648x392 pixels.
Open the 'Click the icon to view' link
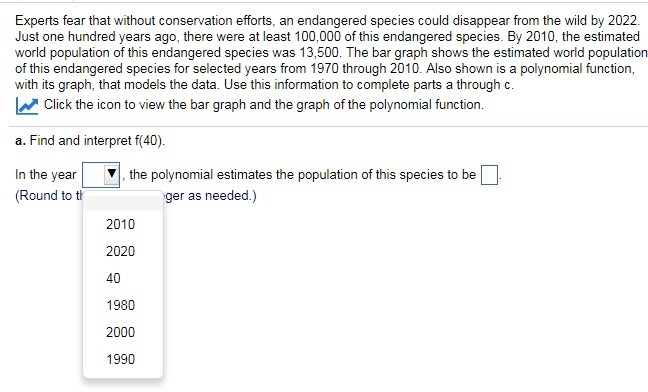pyautogui.click(x=264, y=105)
